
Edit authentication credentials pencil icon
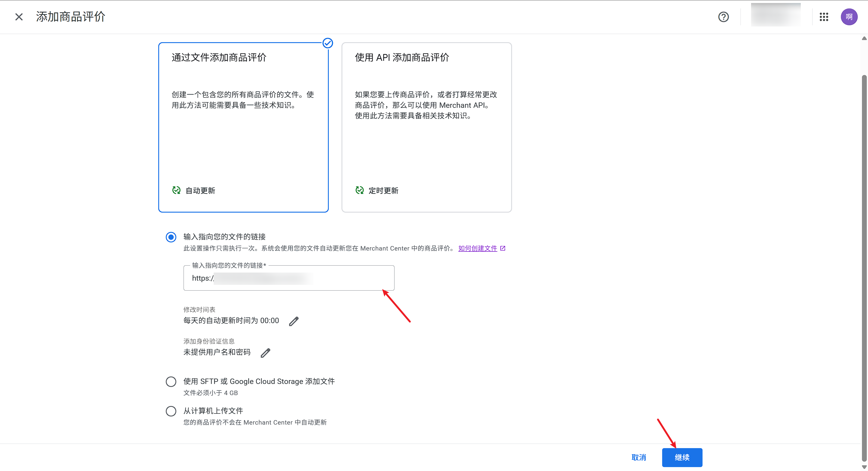[265, 353]
